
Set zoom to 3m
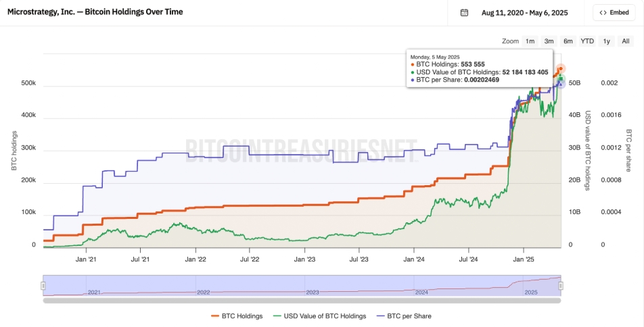(x=549, y=41)
